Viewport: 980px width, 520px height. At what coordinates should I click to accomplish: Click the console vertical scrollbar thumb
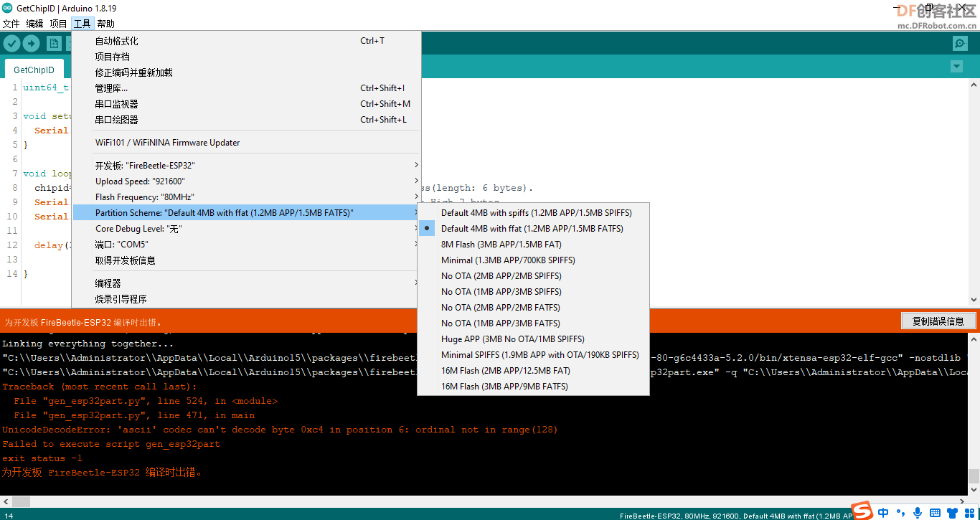(974, 476)
